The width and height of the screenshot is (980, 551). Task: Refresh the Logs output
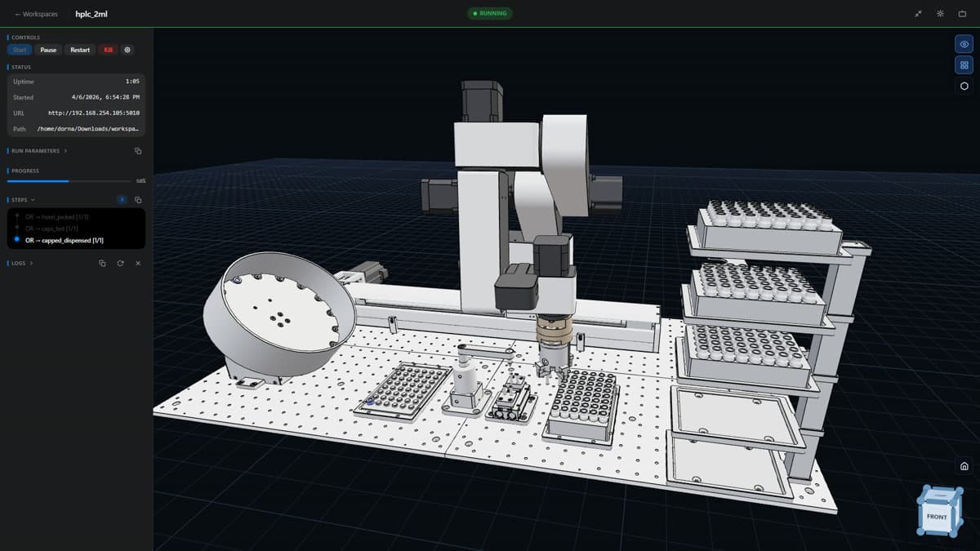120,263
